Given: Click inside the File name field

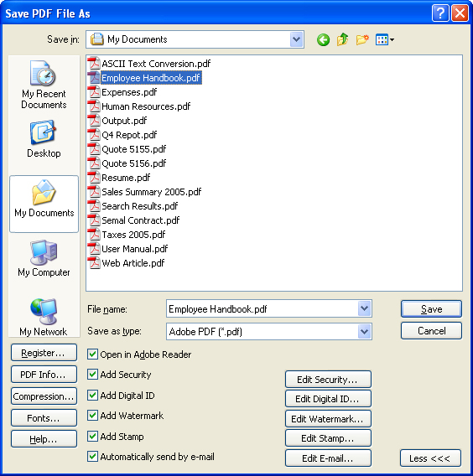Looking at the screenshot, I should tap(262, 308).
